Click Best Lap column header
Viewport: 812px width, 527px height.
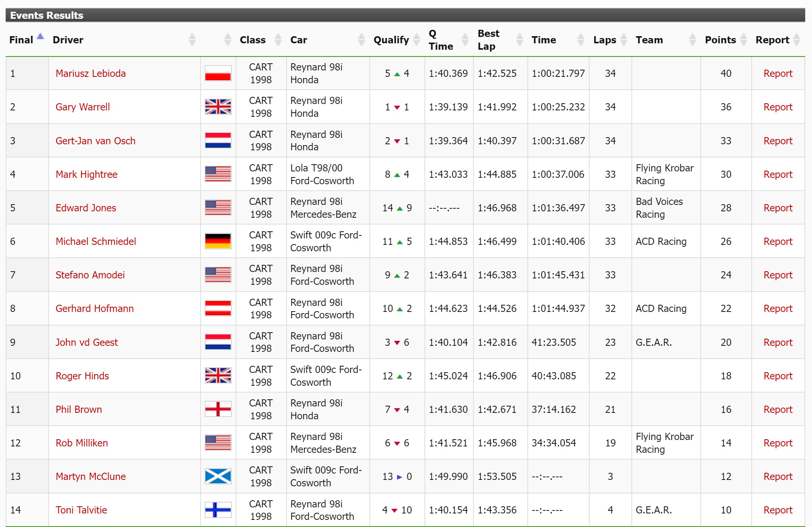(488, 40)
